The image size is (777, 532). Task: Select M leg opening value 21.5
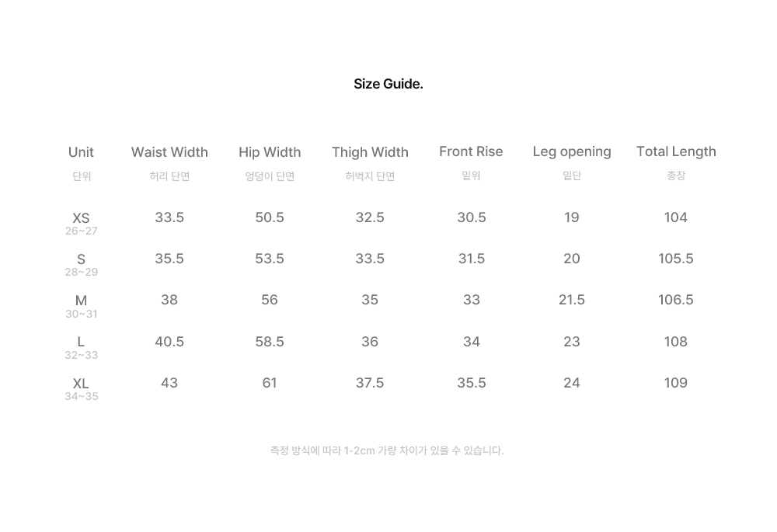pos(572,300)
